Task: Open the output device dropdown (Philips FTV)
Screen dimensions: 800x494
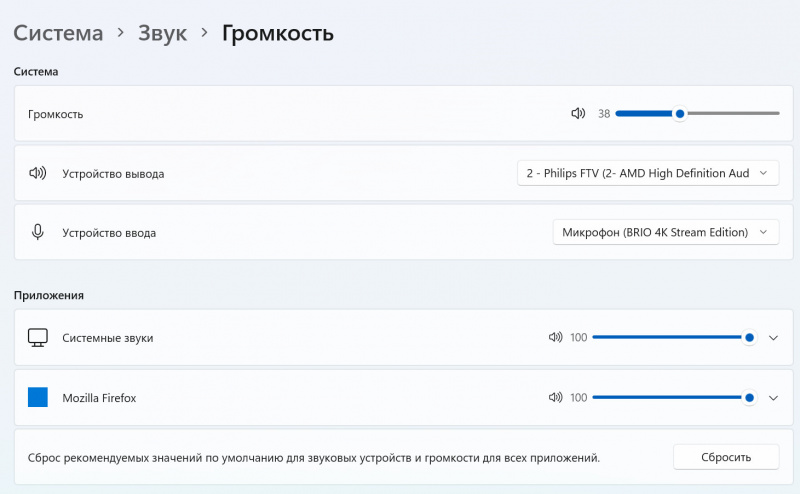Action: [x=648, y=173]
